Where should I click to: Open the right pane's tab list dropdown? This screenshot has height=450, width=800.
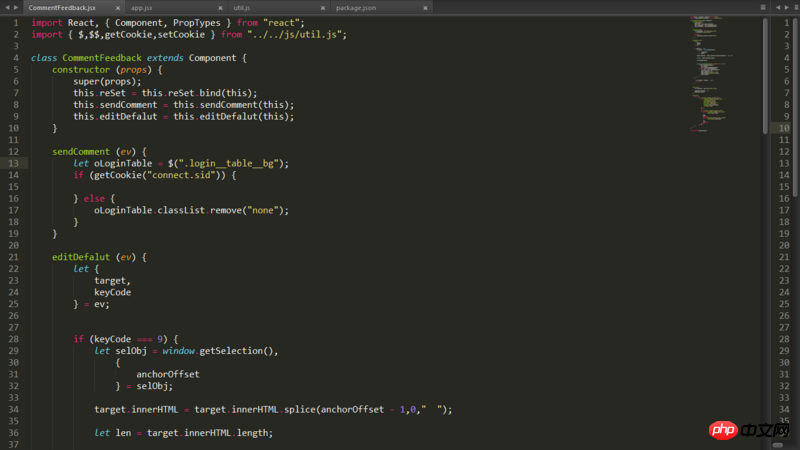pyautogui.click(x=794, y=7)
